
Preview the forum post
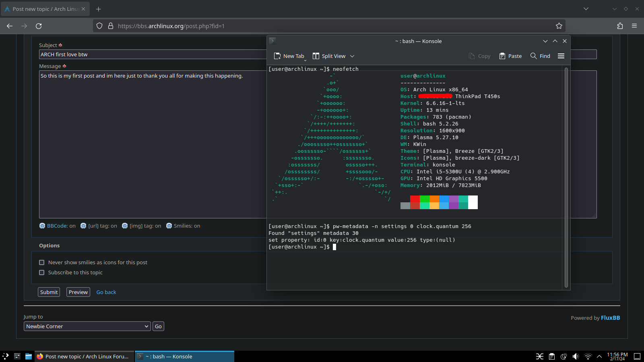78,292
